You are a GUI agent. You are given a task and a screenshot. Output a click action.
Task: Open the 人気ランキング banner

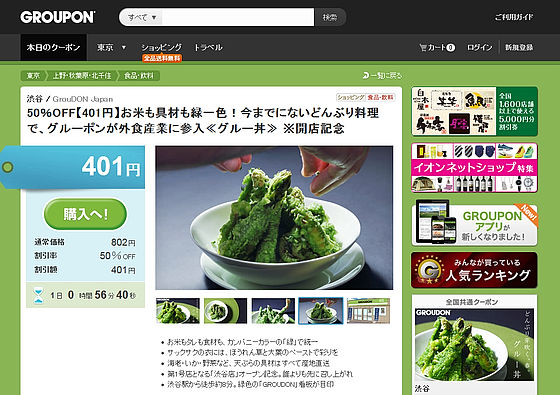point(474,270)
